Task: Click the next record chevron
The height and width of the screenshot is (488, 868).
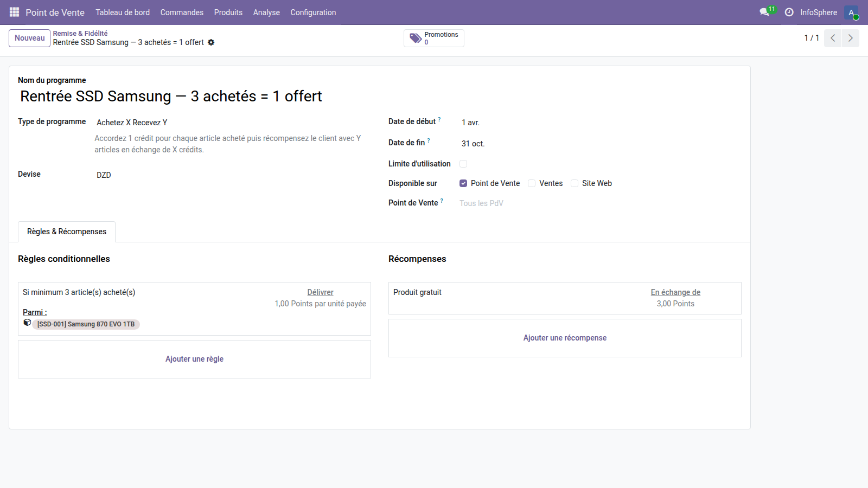Action: [x=850, y=38]
